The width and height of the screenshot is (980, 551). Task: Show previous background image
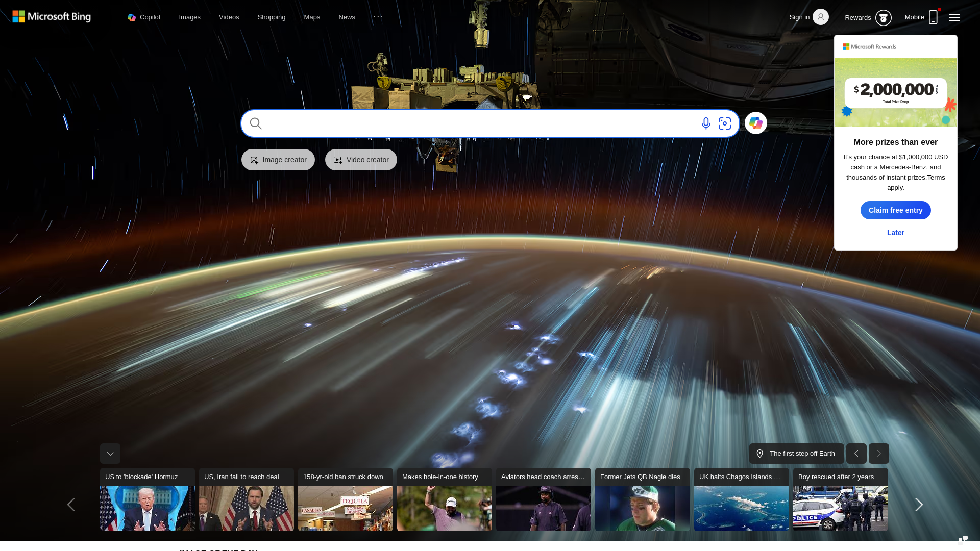(856, 454)
